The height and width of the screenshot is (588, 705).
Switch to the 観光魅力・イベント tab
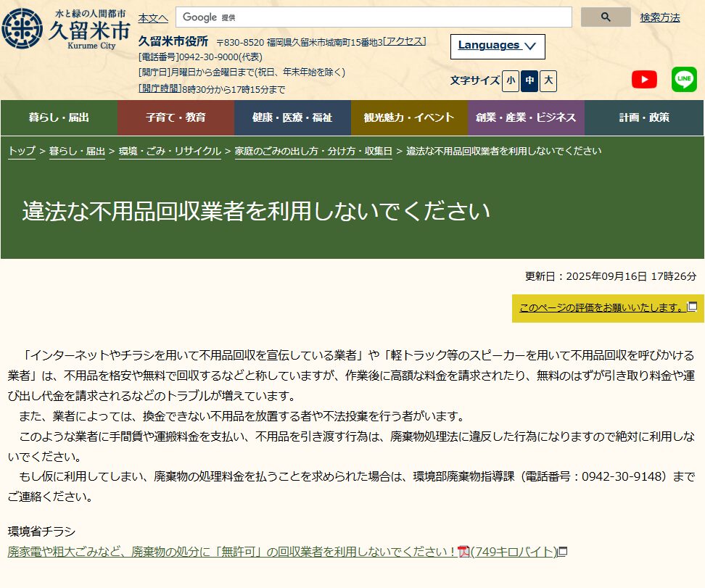click(x=410, y=117)
